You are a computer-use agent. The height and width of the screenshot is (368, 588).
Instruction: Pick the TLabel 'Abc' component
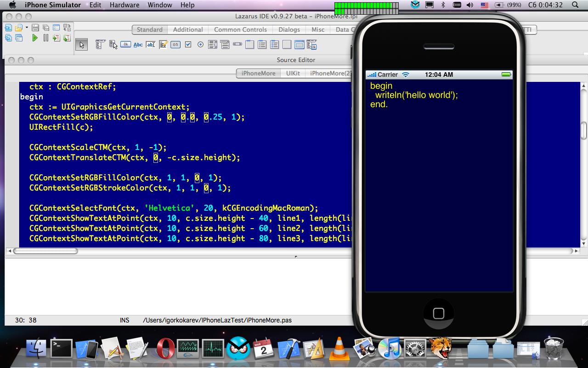click(138, 45)
